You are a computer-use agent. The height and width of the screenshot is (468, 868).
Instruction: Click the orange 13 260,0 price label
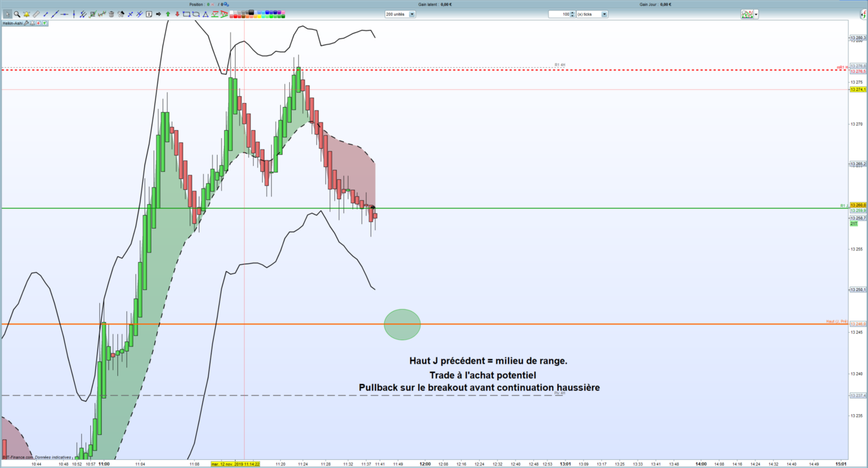coord(858,205)
